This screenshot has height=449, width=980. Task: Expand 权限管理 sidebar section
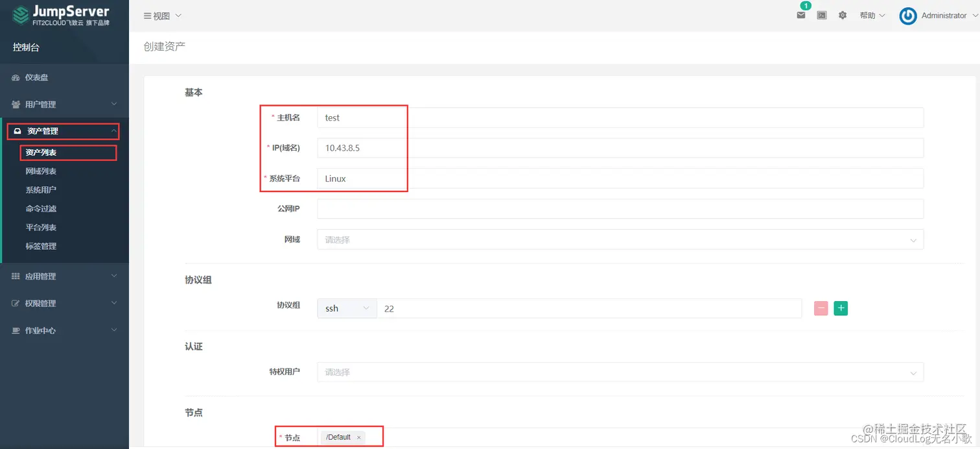[x=65, y=304]
